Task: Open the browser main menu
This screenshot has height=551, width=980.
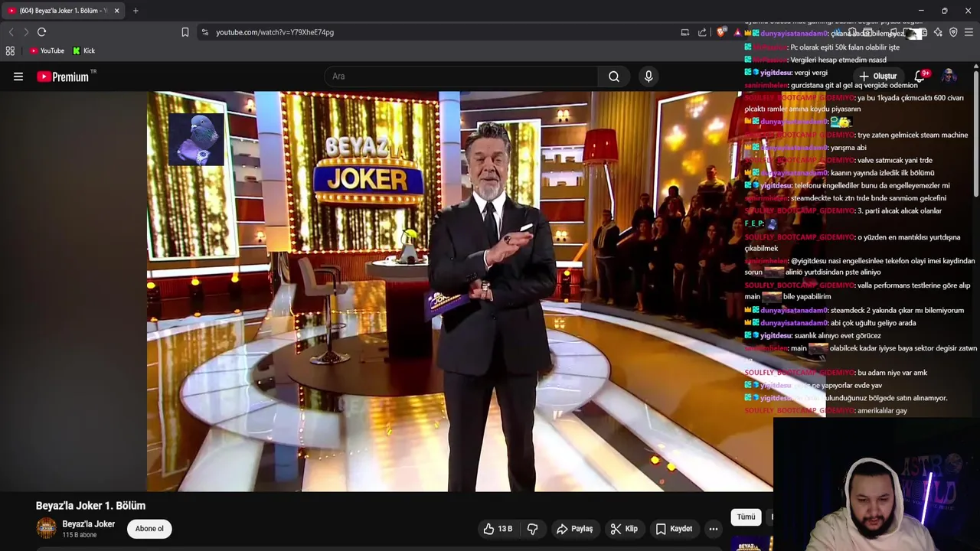Action: (x=969, y=32)
